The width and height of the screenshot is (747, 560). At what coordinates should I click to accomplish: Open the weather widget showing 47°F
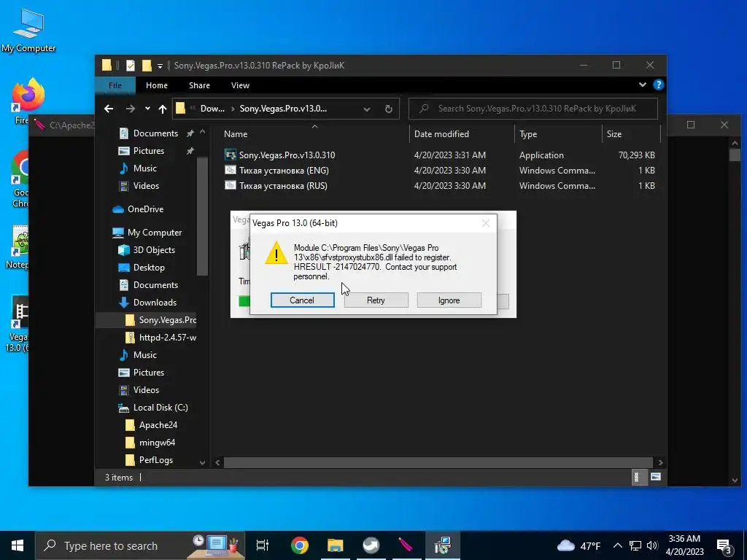(x=578, y=545)
